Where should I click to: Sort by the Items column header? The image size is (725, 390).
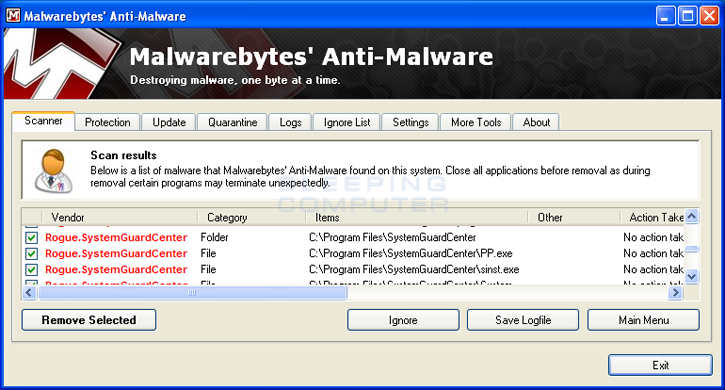click(417, 217)
